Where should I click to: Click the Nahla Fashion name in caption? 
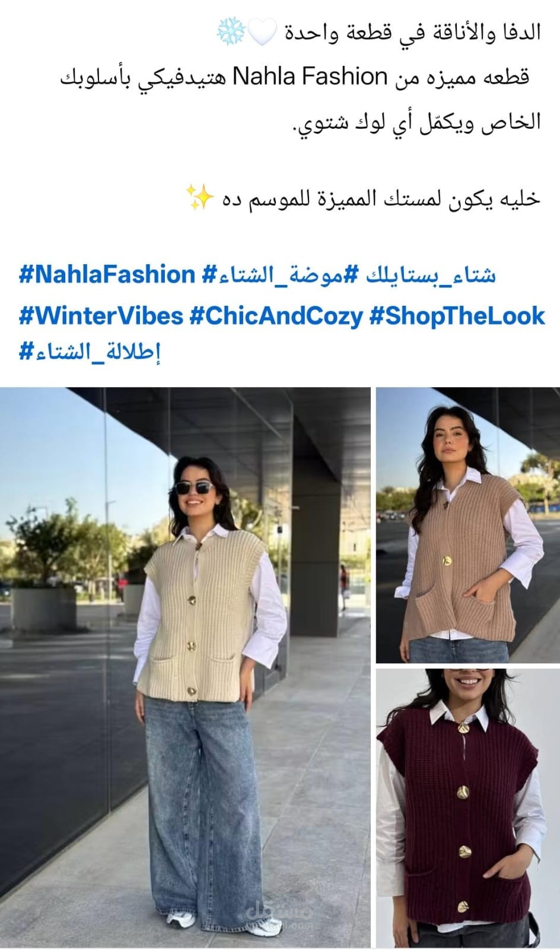[310, 76]
